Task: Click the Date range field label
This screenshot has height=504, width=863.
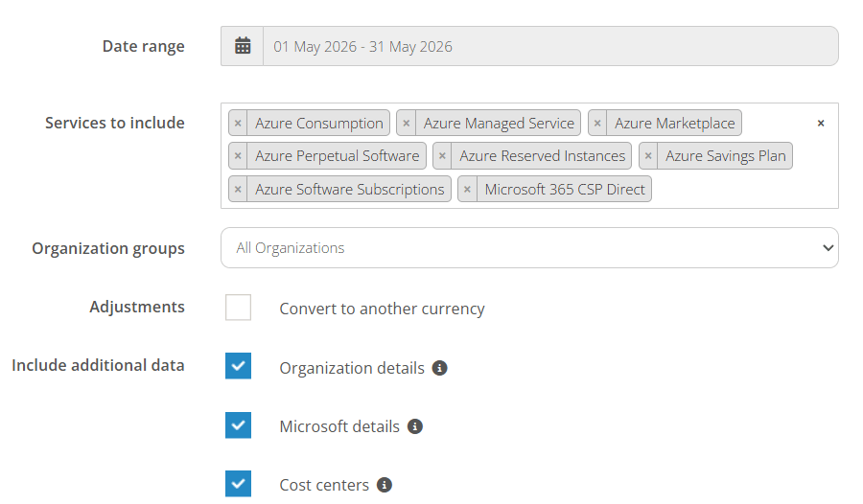Action: [x=144, y=46]
